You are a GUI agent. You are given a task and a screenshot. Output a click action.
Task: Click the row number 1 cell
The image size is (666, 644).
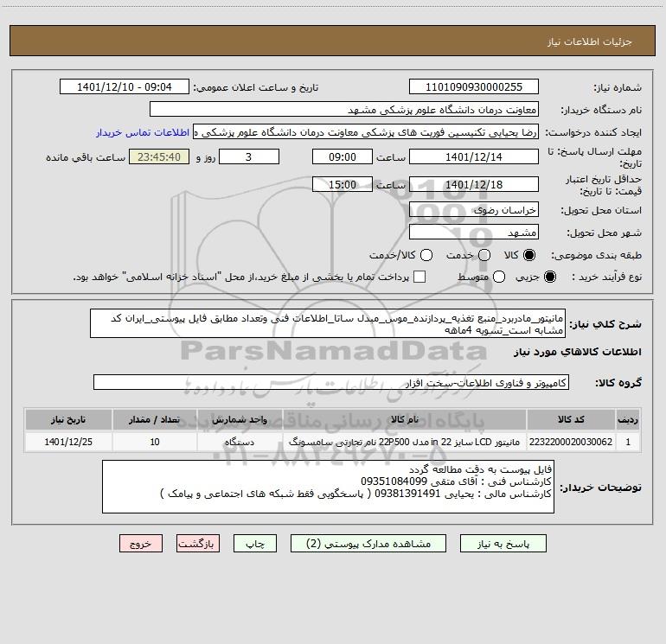click(x=628, y=442)
